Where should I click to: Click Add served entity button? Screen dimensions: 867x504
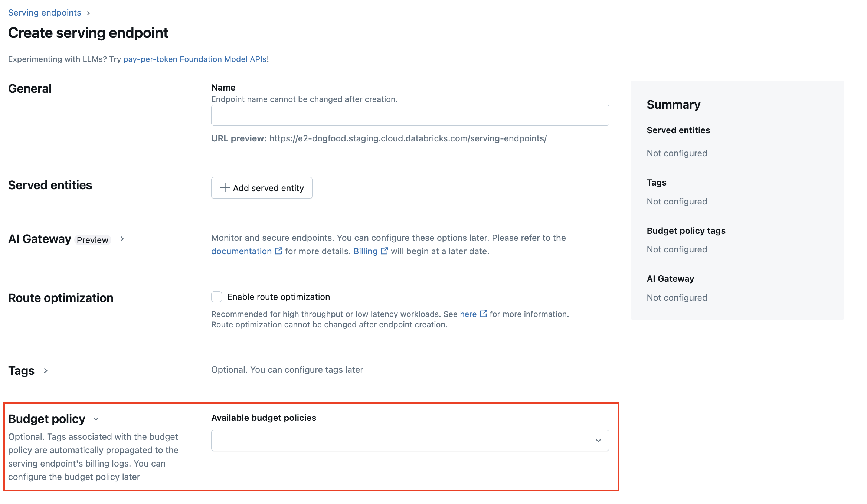[x=262, y=187]
